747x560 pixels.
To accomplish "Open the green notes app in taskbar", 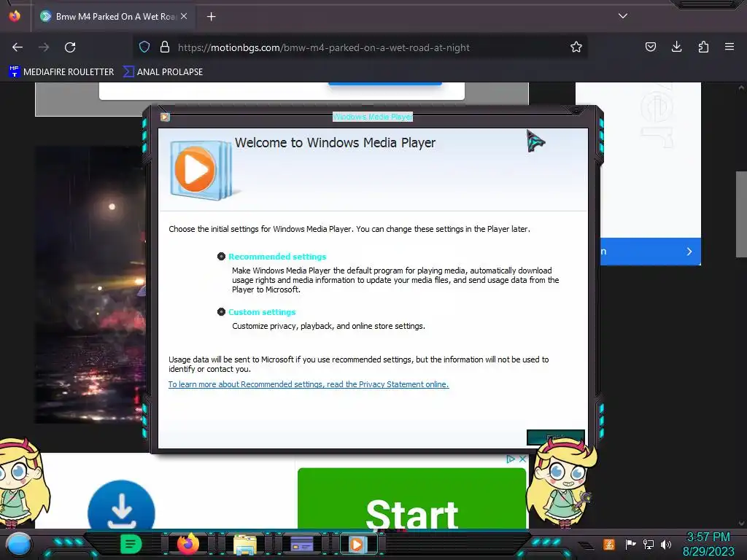I will 131,544.
